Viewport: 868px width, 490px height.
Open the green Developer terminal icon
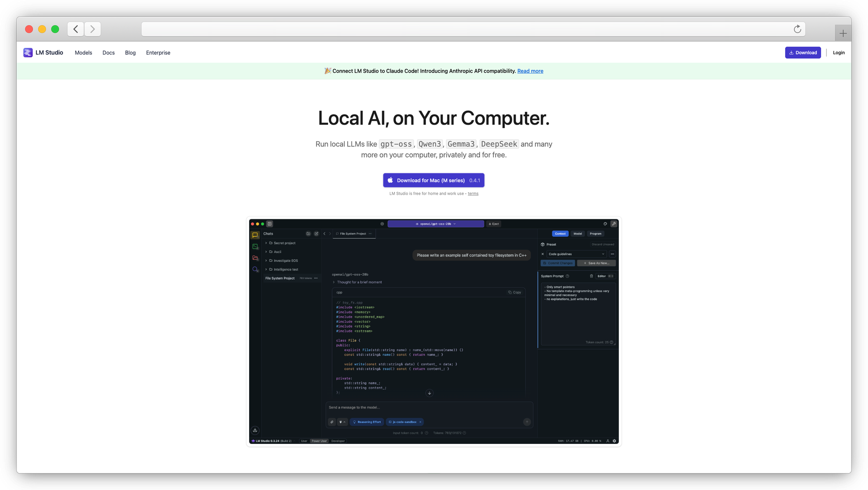[255, 246]
